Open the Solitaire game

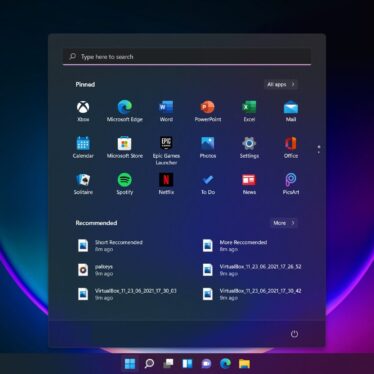(83, 184)
